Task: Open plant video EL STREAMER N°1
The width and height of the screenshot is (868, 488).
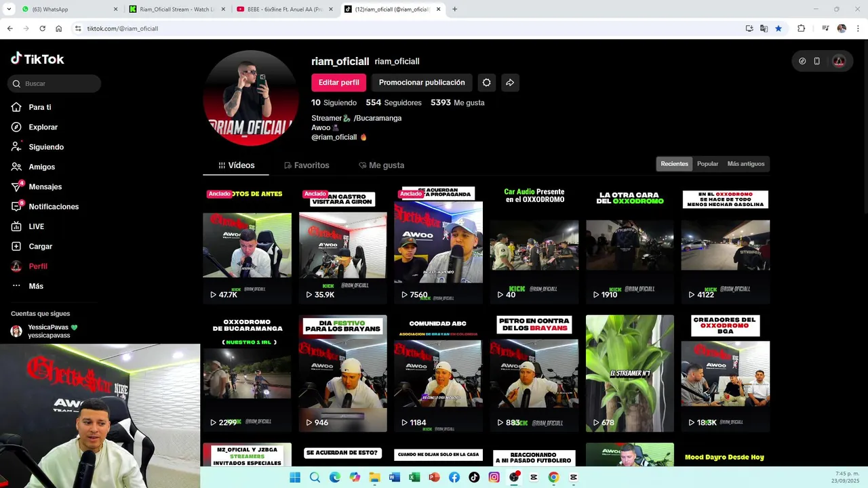Action: 630,373
